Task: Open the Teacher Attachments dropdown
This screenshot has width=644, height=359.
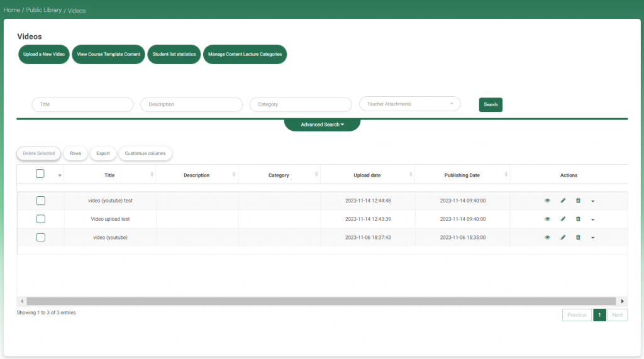Action: point(410,104)
